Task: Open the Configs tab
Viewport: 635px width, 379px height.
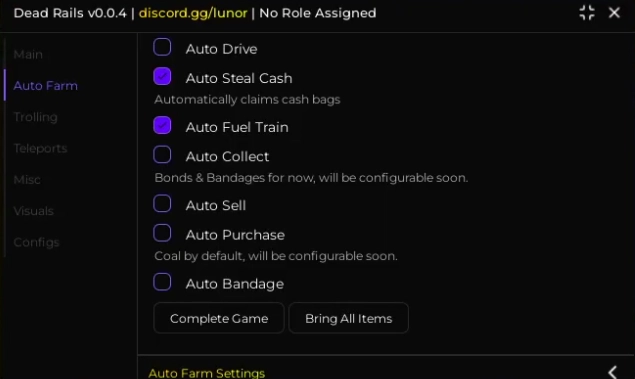Action: [36, 243]
